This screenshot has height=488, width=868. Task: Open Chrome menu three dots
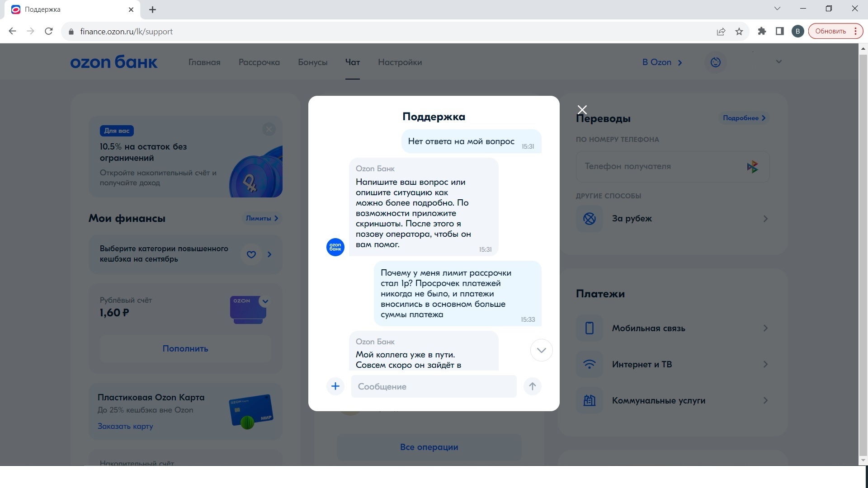[x=855, y=31]
